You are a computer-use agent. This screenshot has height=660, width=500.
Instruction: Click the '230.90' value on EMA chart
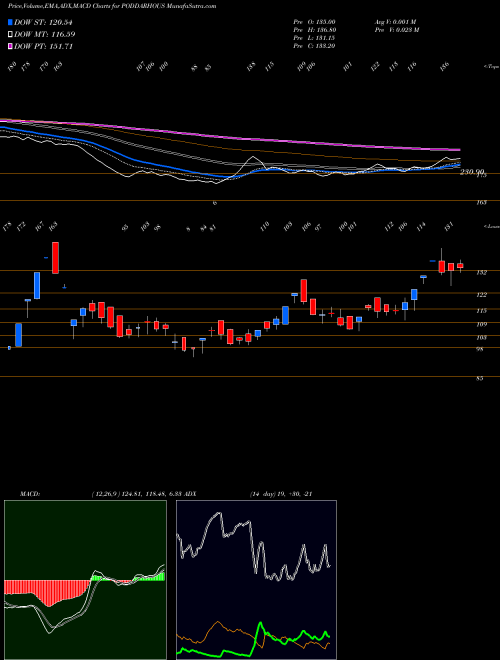(472, 172)
